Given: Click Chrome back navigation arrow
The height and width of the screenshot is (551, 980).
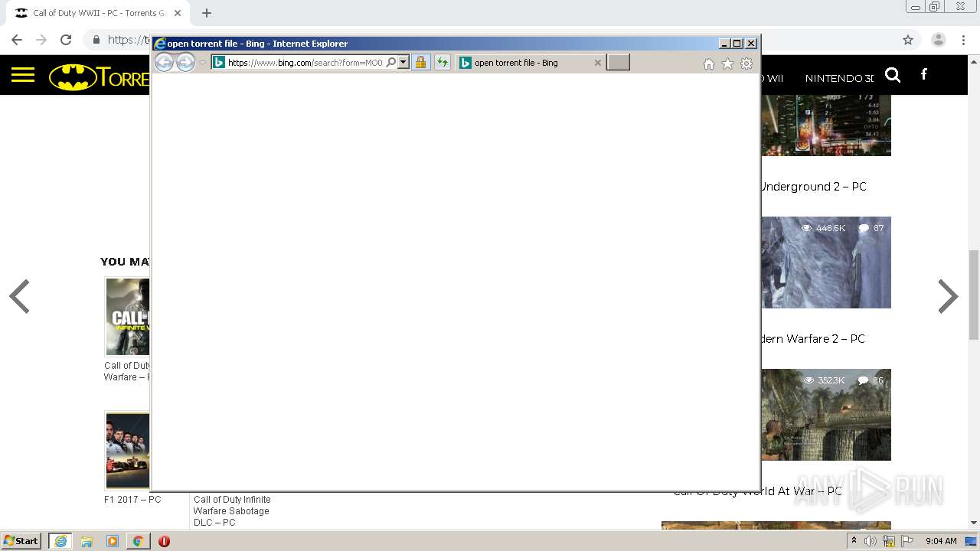Looking at the screenshot, I should (x=17, y=40).
